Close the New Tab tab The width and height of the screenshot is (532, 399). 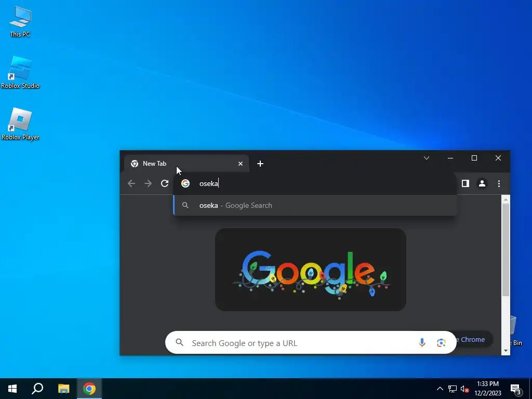[240, 164]
